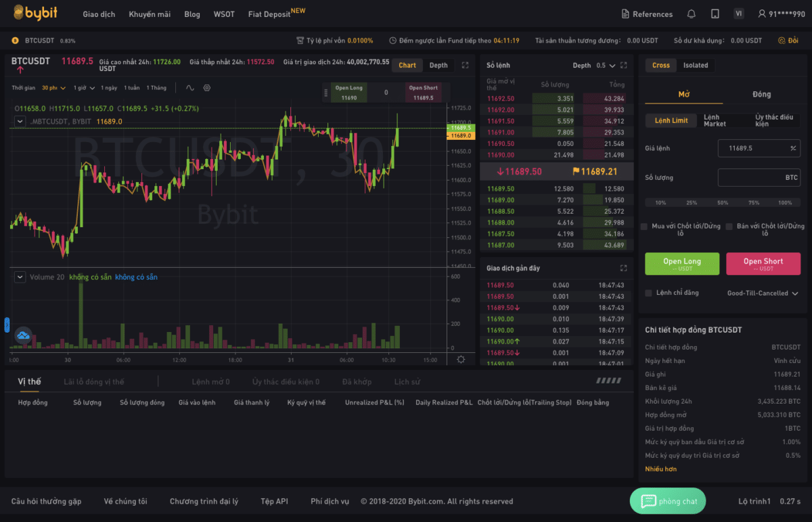Set quantity slider to 50%

click(x=723, y=202)
